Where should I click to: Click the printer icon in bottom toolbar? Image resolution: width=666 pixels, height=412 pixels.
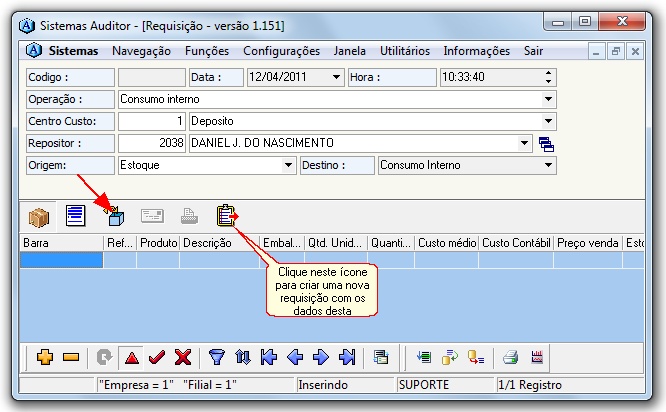coord(510,357)
